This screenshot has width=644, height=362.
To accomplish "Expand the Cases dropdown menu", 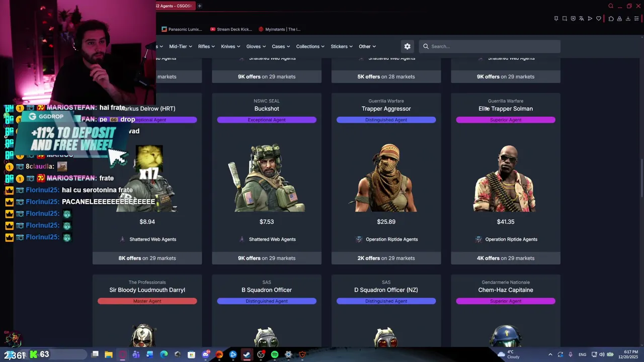I will pyautogui.click(x=281, y=46).
